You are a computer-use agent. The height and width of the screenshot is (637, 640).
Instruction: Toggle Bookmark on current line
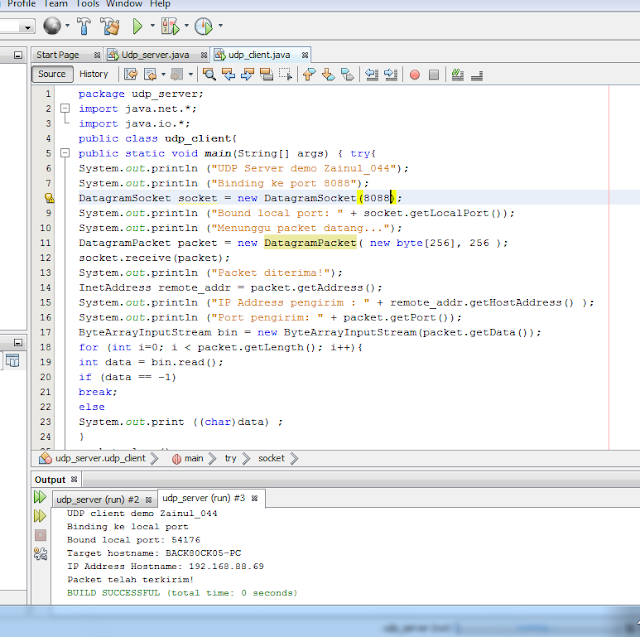[347, 74]
